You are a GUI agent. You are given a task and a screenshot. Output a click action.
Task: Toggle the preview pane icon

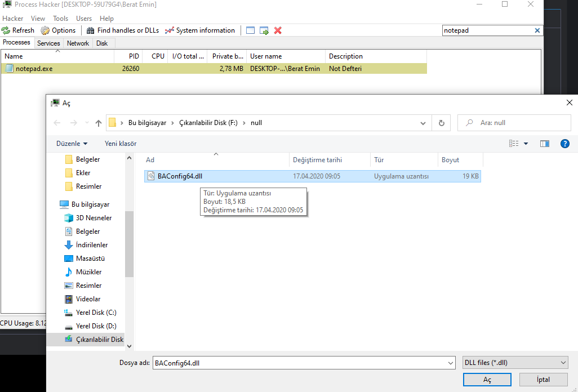click(x=544, y=144)
